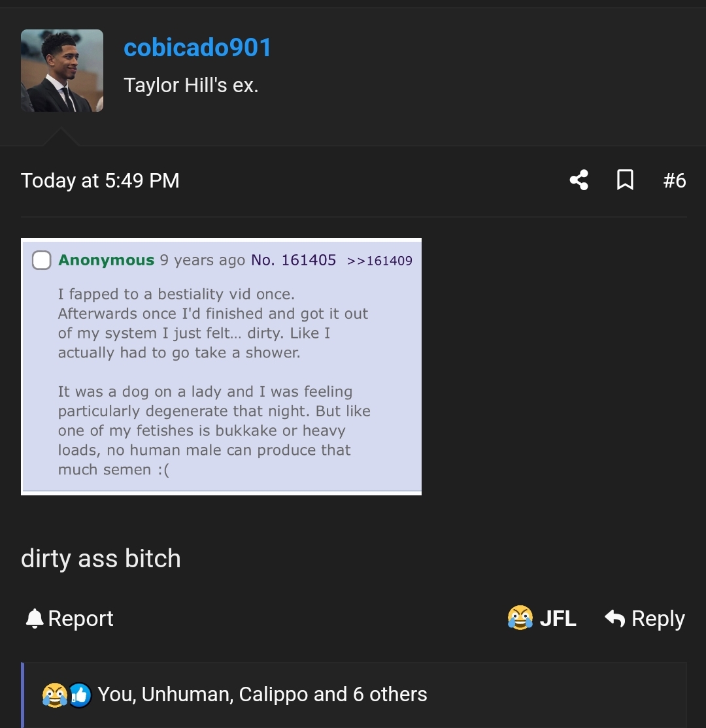
Task: Click the embedded 4chan screenshot image
Action: pos(221,366)
